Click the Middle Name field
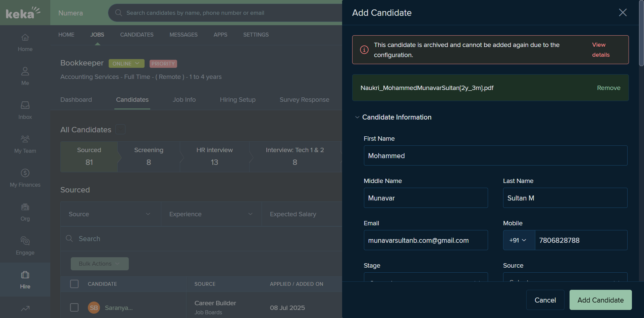This screenshot has height=318, width=644. [426, 198]
